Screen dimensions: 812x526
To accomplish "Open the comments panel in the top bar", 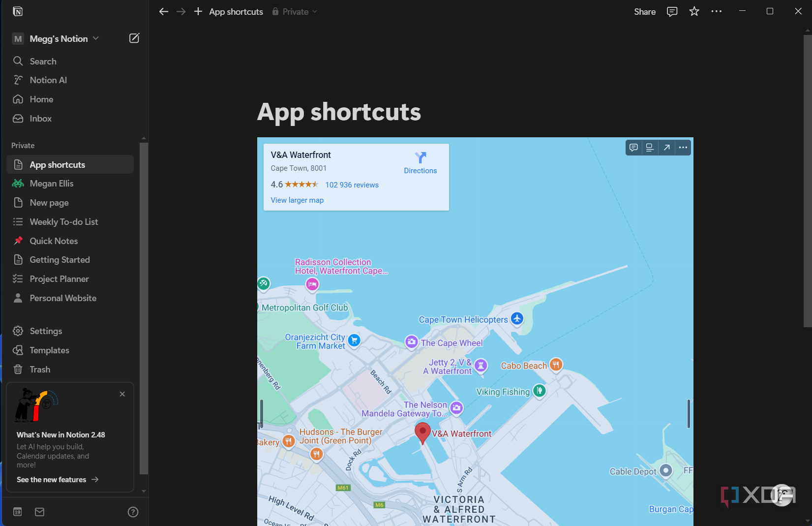I will point(672,11).
